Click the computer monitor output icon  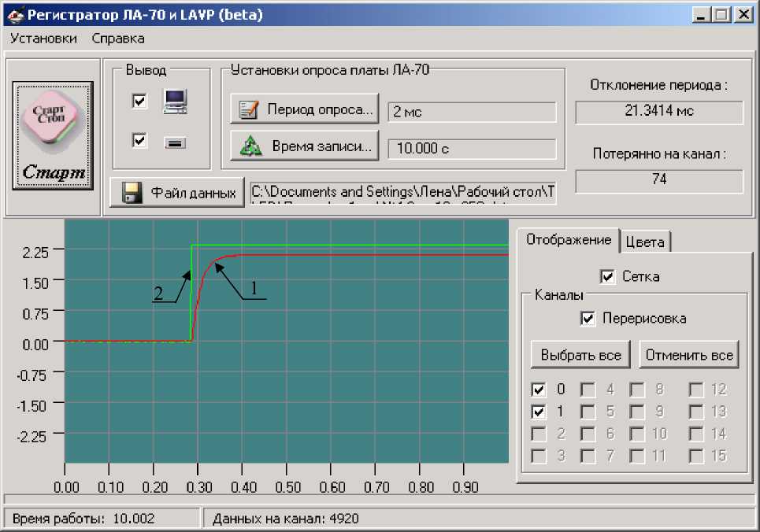coord(176,102)
